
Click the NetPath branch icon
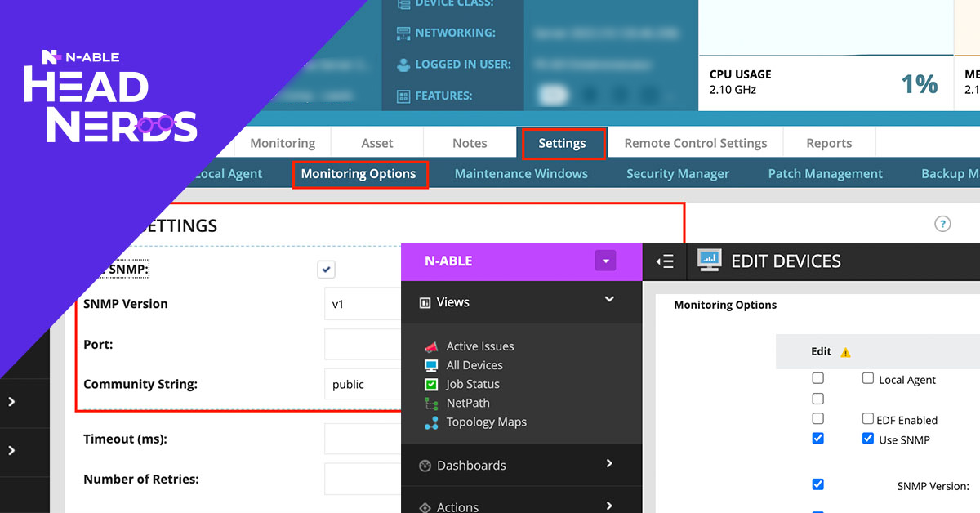(431, 403)
